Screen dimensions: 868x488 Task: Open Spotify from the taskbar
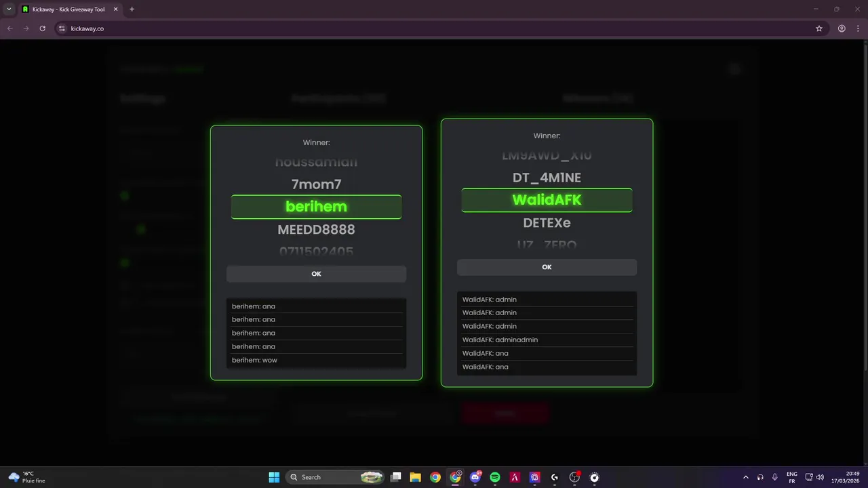pyautogui.click(x=495, y=477)
